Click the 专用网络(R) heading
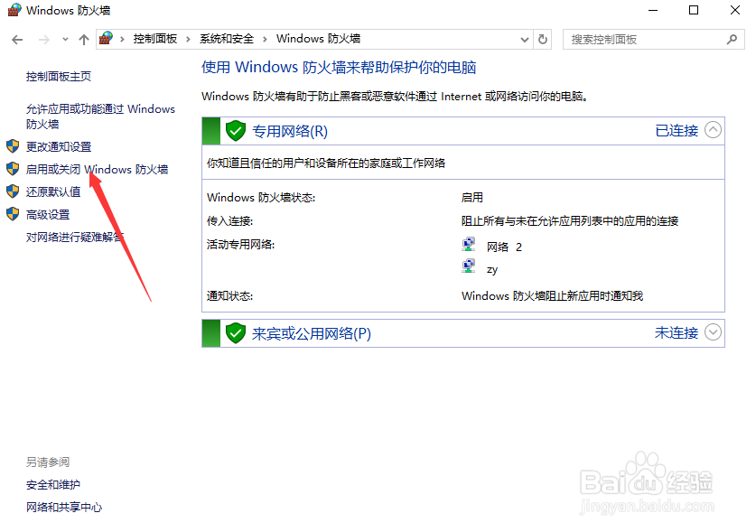Image resolution: width=756 pixels, height=532 pixels. (x=290, y=131)
